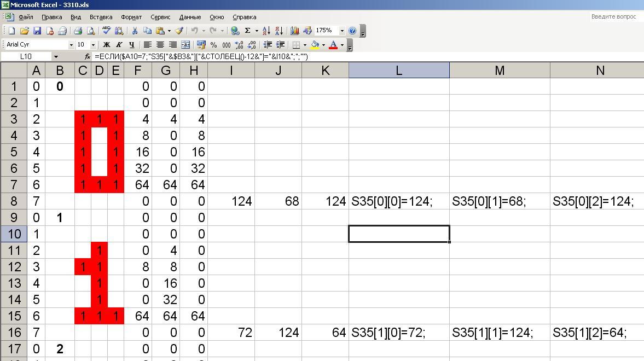This screenshot has width=644, height=361.
Task: Open Excel Help question mark
Action: tap(352, 31)
